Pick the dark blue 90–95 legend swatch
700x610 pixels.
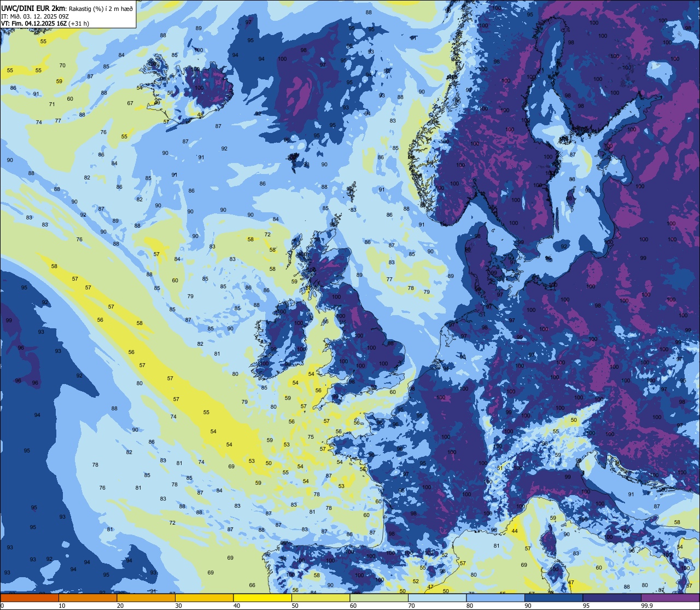coord(553,598)
